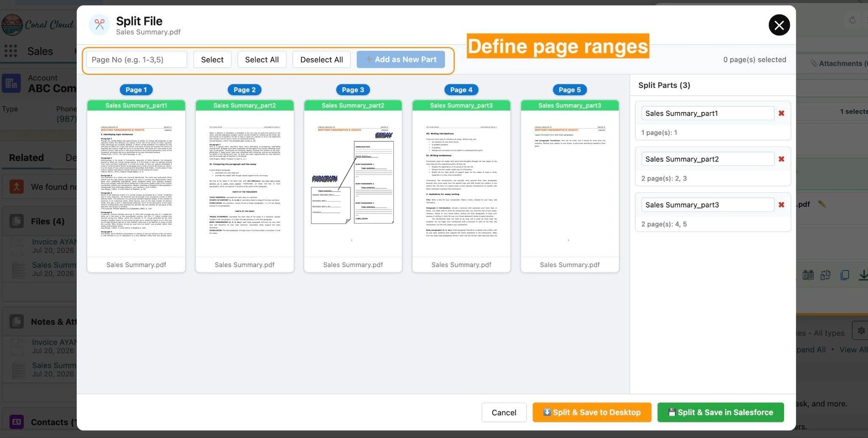Viewport: 868px width, 438px height.
Task: Click Select button next to page input
Action: [x=212, y=59]
